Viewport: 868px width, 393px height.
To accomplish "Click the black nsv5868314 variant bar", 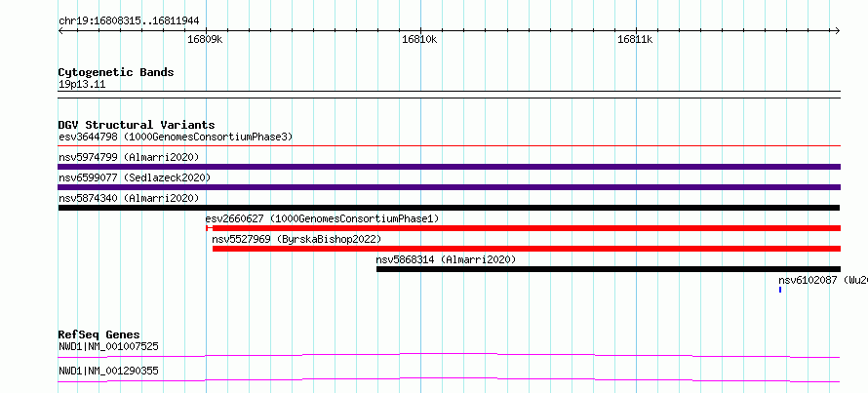I will [x=609, y=269].
